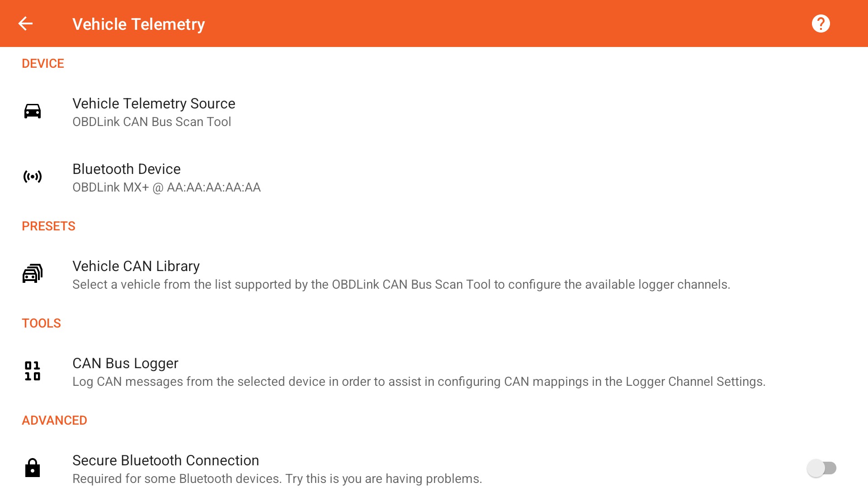868x501 pixels.
Task: Click the stacked cars Vehicle CAN Library icon
Action: (x=33, y=273)
